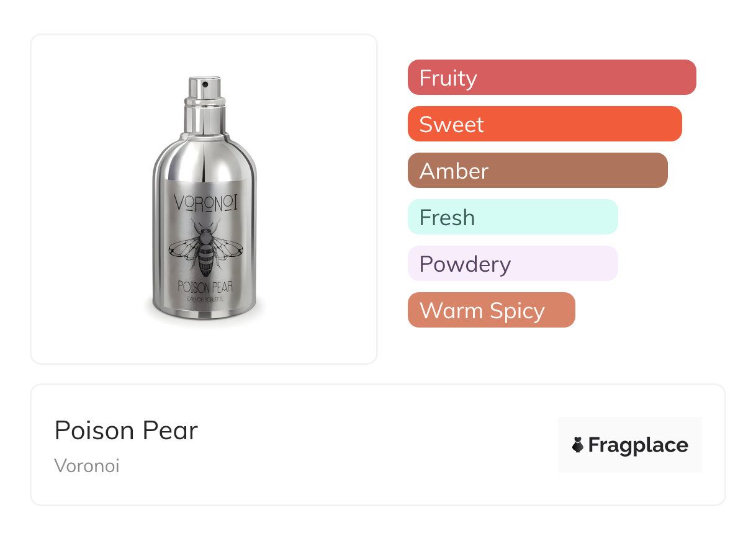Choose the Amber accord bar

(537, 171)
